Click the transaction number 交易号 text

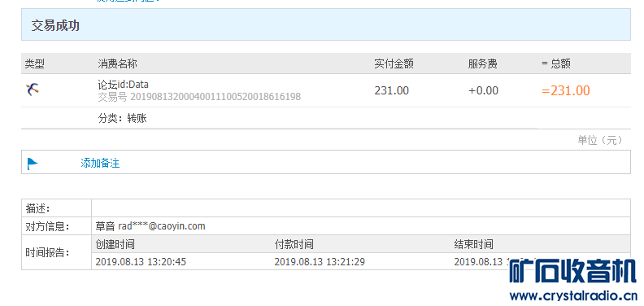(199, 97)
